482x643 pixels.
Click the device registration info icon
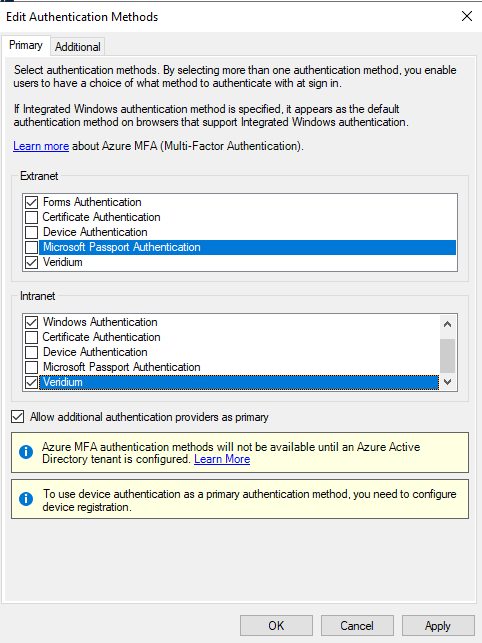click(26, 499)
